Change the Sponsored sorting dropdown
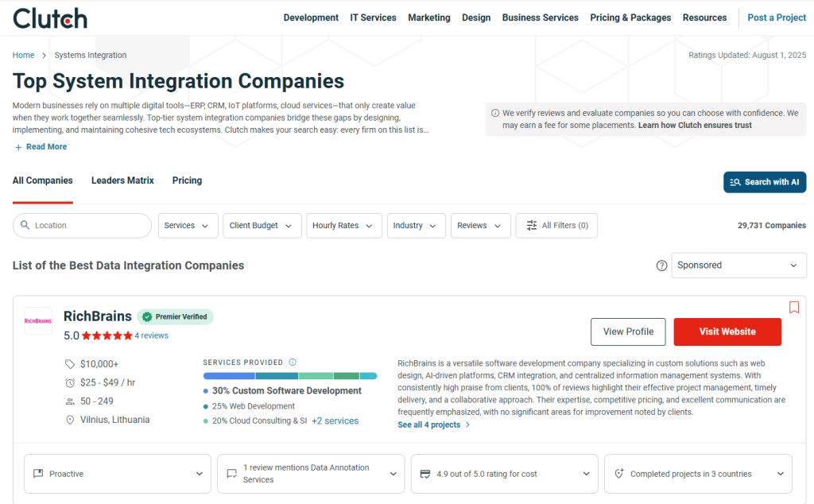This screenshot has height=504, width=814. [x=738, y=265]
